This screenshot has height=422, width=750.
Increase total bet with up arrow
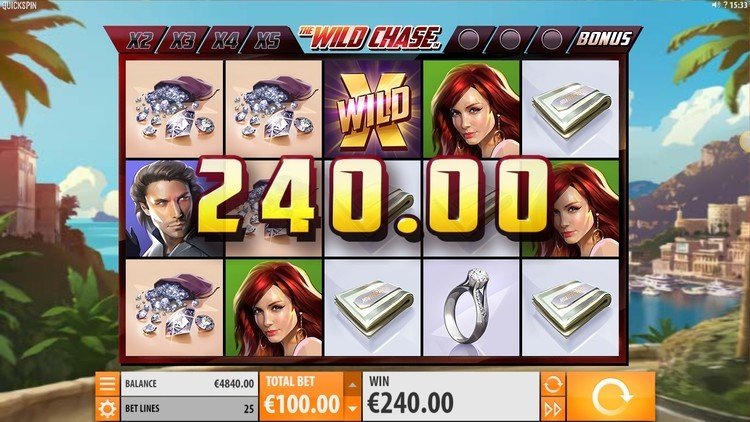(353, 385)
